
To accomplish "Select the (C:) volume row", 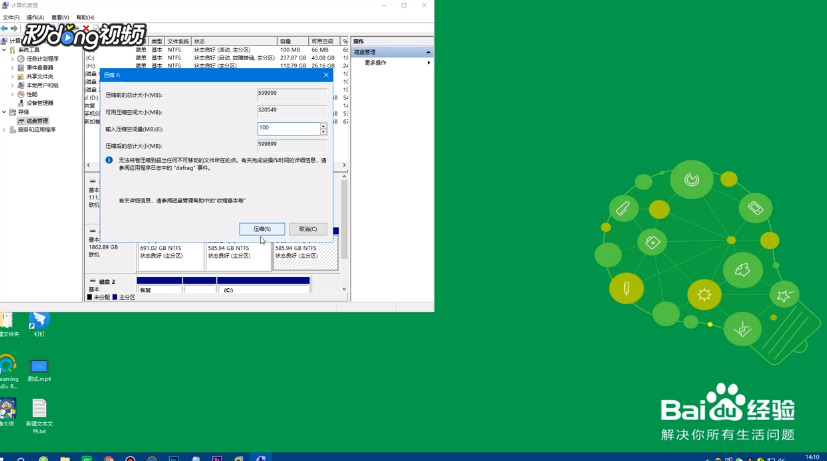I will coord(216,57).
